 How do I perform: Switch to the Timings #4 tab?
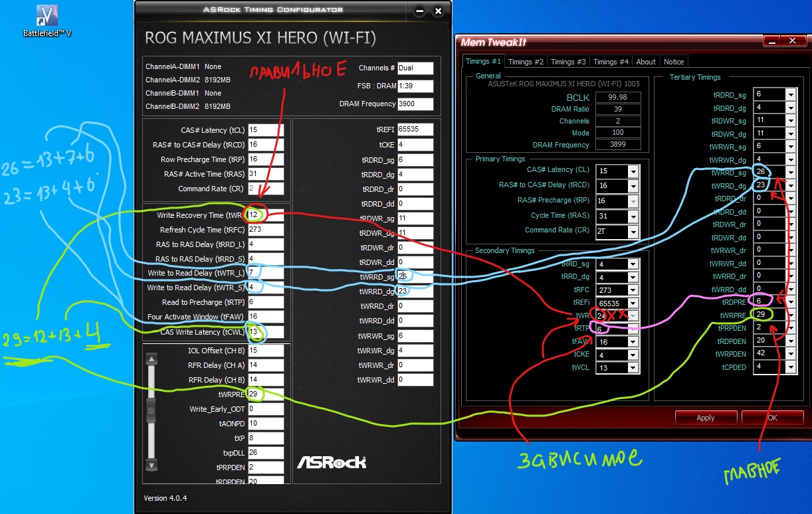click(610, 62)
